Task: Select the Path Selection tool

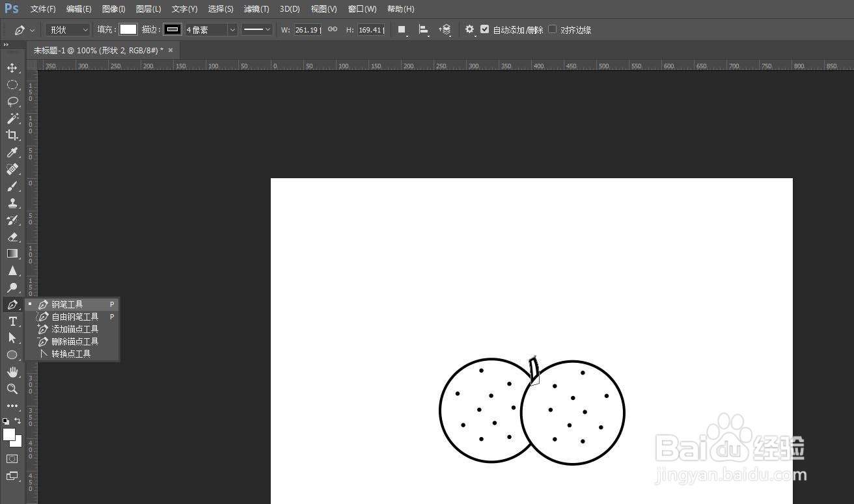Action: 12,338
